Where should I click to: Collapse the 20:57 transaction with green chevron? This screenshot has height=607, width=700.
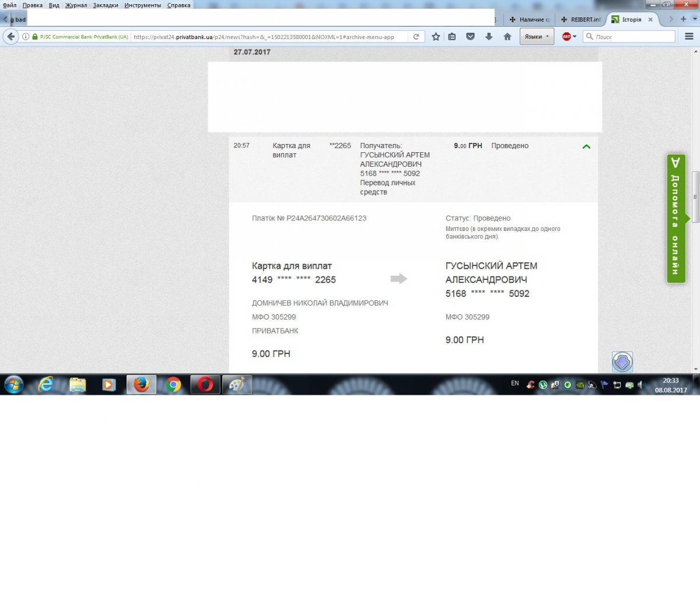click(x=586, y=146)
